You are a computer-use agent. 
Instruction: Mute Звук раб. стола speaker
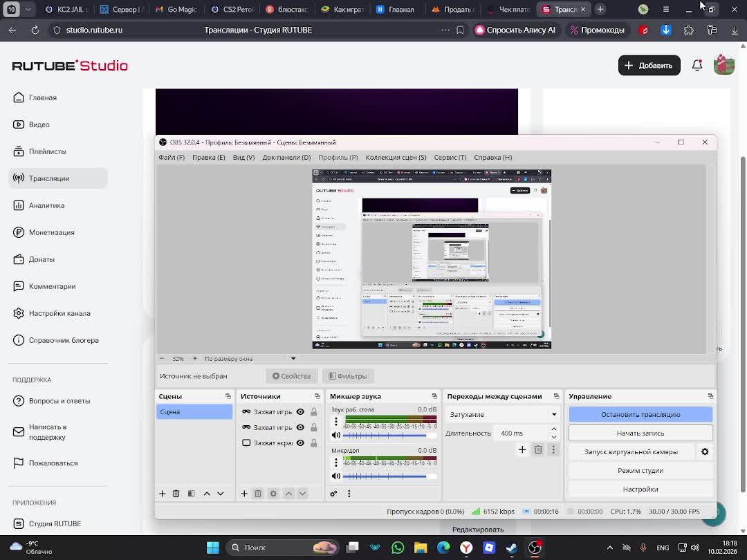(336, 436)
